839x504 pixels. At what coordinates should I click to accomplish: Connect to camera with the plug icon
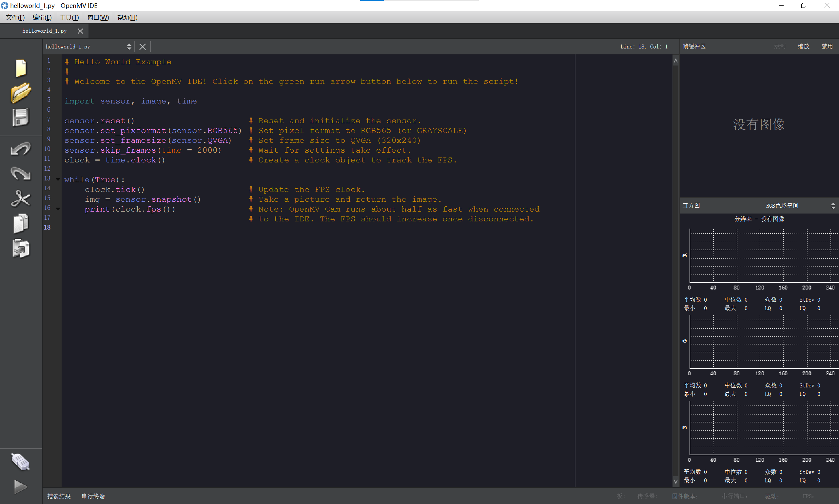pos(21,462)
